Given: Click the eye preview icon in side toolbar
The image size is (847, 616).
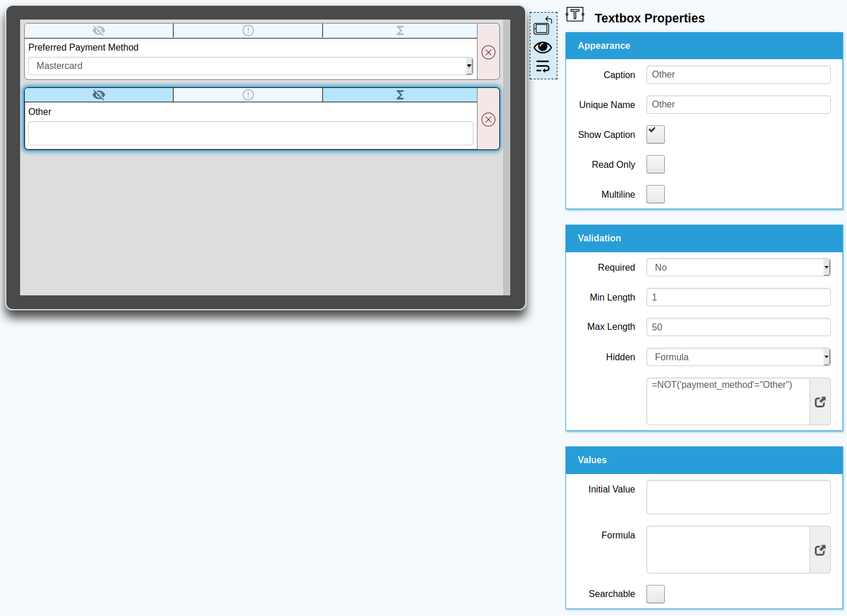Looking at the screenshot, I should (542, 47).
